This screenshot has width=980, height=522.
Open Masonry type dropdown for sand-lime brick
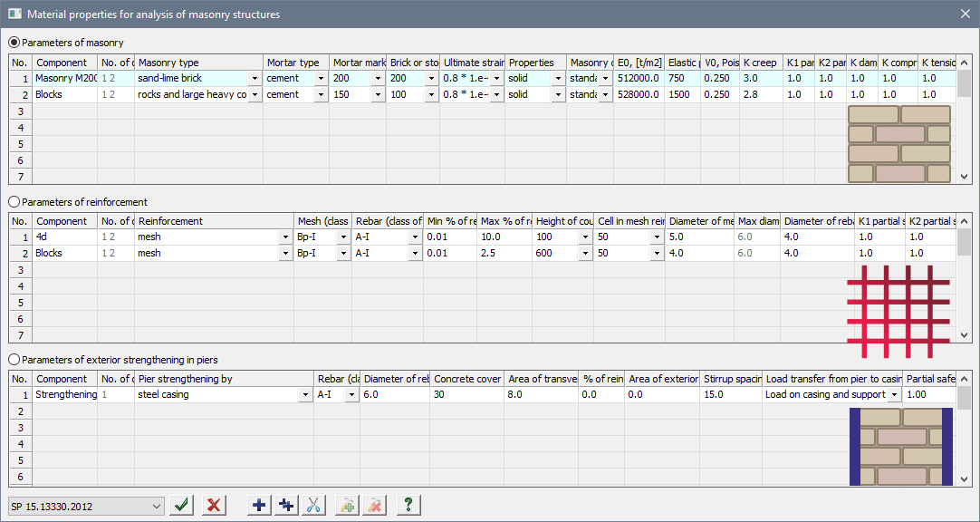pos(255,79)
